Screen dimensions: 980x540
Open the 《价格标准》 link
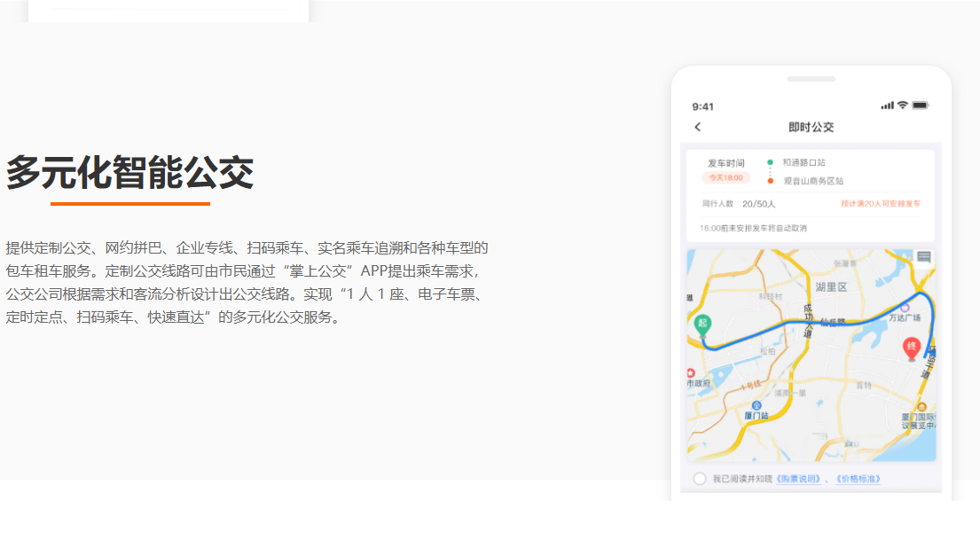click(x=858, y=479)
